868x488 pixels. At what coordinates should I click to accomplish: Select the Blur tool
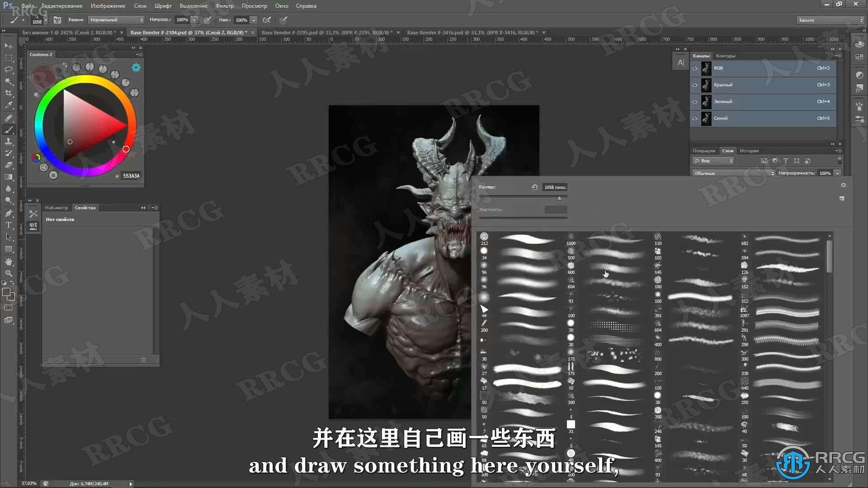click(9, 188)
